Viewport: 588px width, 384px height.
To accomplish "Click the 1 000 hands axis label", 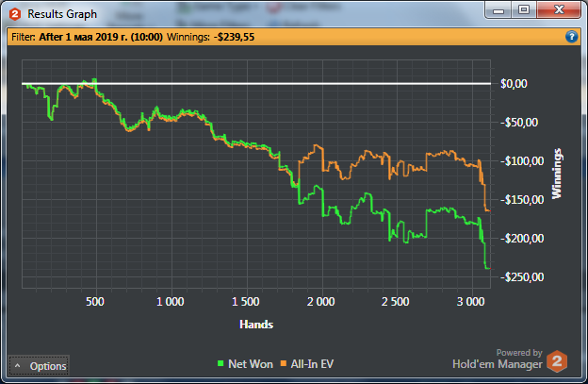I will pyautogui.click(x=171, y=302).
